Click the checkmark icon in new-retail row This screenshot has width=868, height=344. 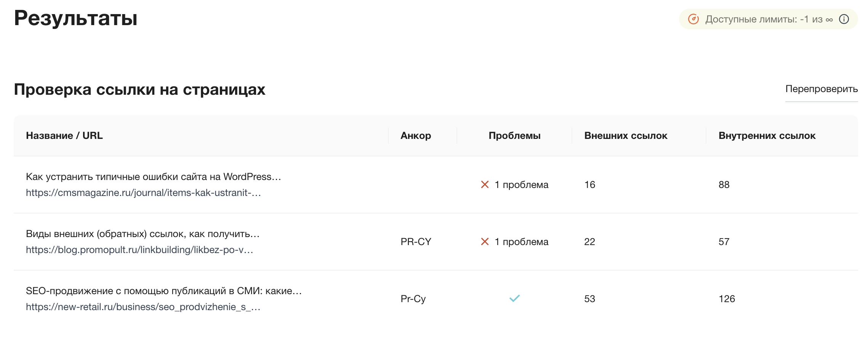coord(514,299)
